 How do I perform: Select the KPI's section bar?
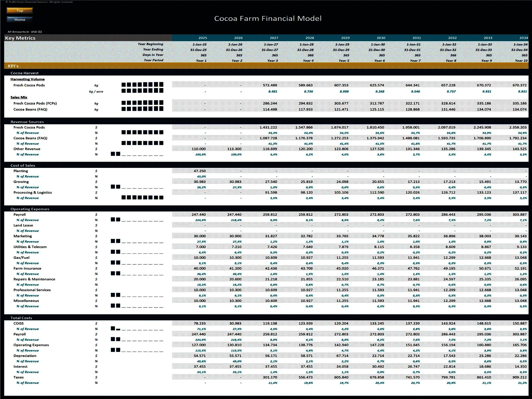[266, 66]
